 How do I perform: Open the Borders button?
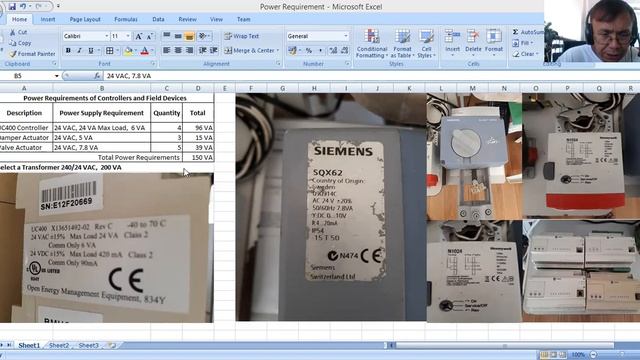tap(109, 51)
